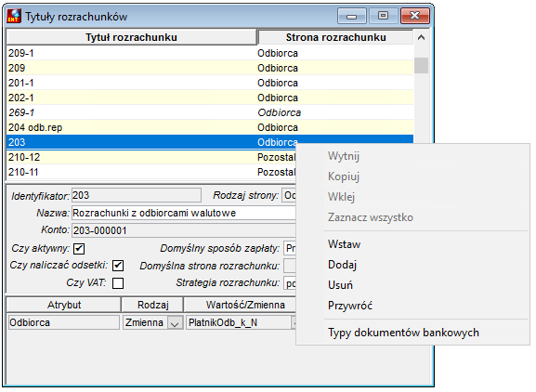536x392 pixels.
Task: Choose Wstaw from the context menu
Action: pyautogui.click(x=344, y=244)
